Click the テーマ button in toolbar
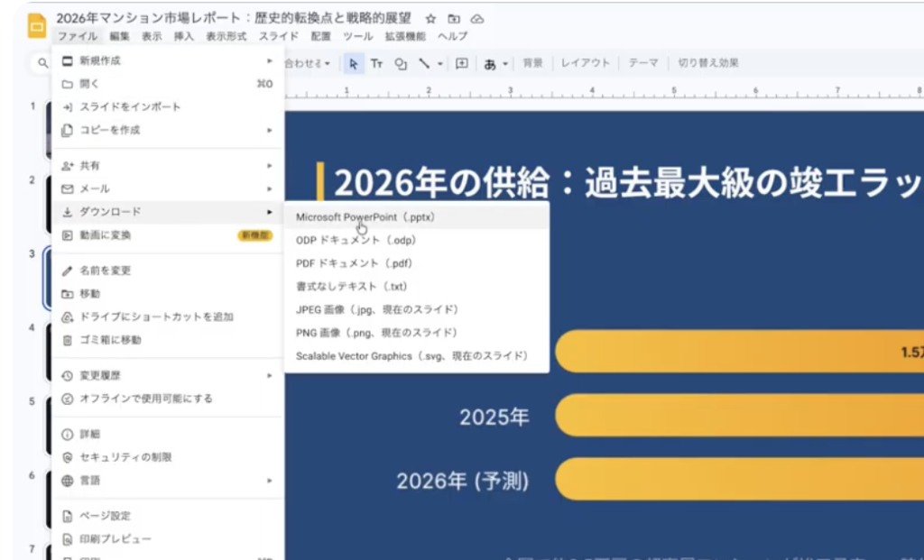This screenshot has width=924, height=560. [x=643, y=63]
